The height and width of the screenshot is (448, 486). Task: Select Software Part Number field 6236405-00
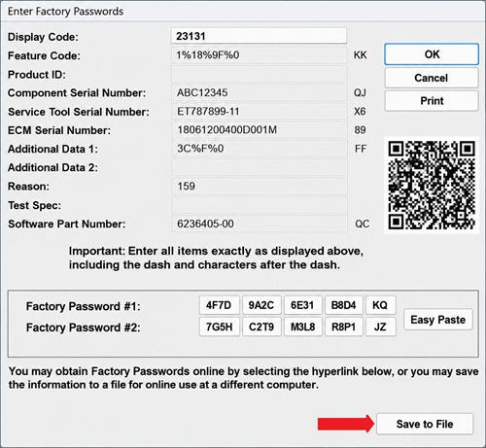pyautogui.click(x=259, y=224)
